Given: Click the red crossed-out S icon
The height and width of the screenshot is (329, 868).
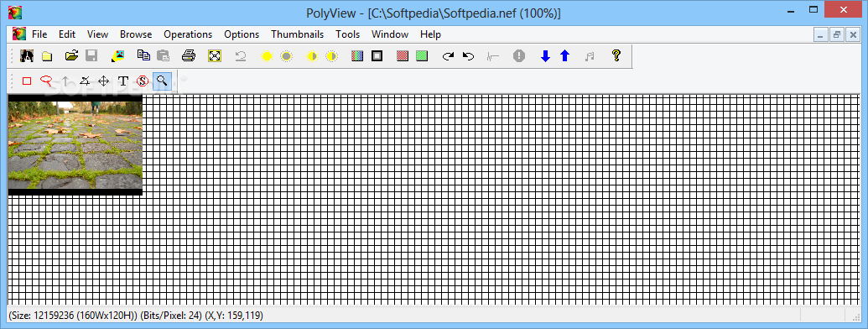Looking at the screenshot, I should (143, 81).
